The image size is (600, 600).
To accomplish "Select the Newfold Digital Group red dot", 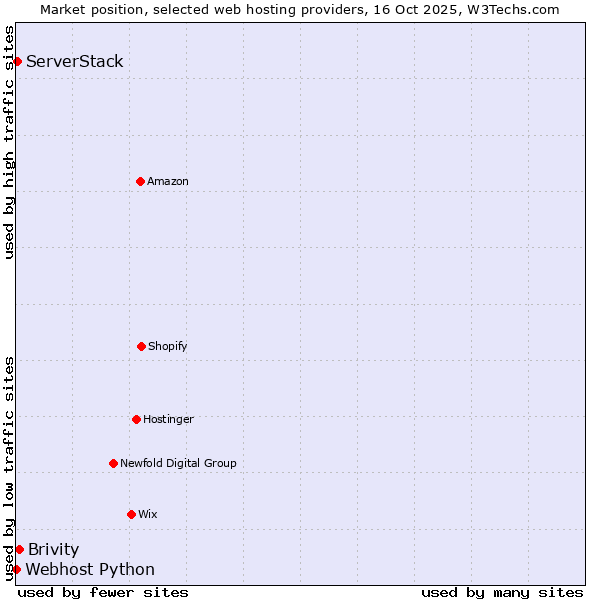I will click(x=113, y=463).
